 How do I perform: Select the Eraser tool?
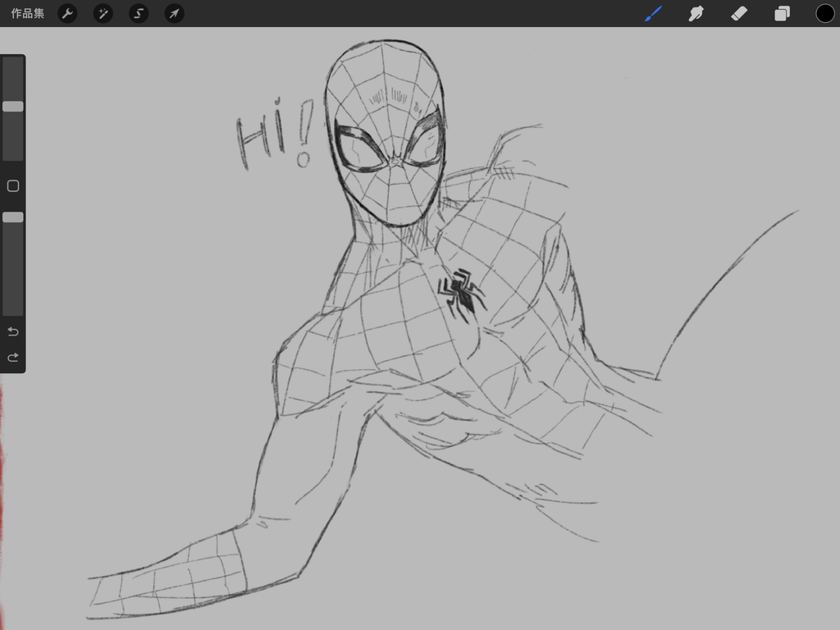739,13
